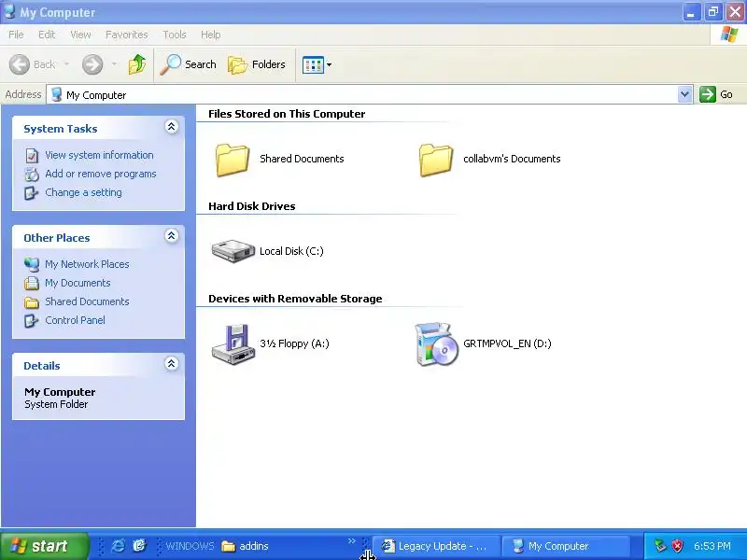Screen dimensions: 747x560
Task: Click the My Computer title bar icon
Action: 9,11
